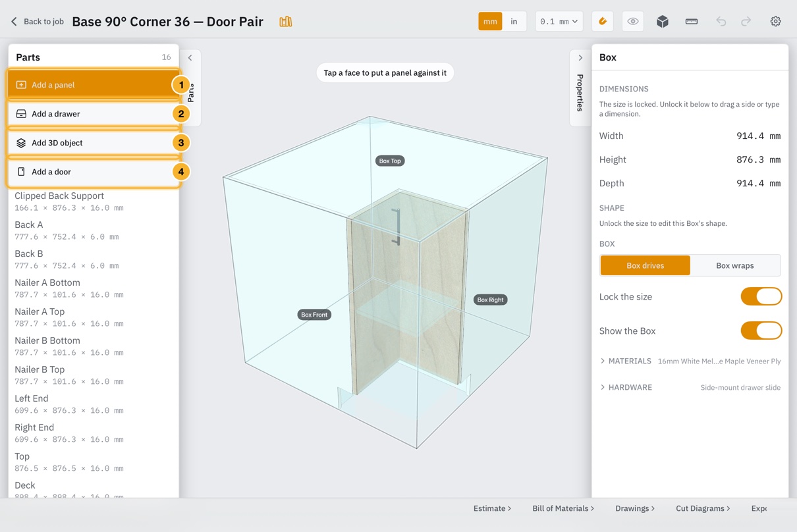Select Nailer B Top part
The image size is (797, 532).
(94, 375)
